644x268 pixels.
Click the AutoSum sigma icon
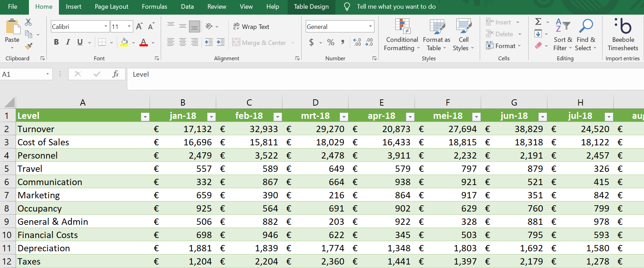pyautogui.click(x=538, y=22)
